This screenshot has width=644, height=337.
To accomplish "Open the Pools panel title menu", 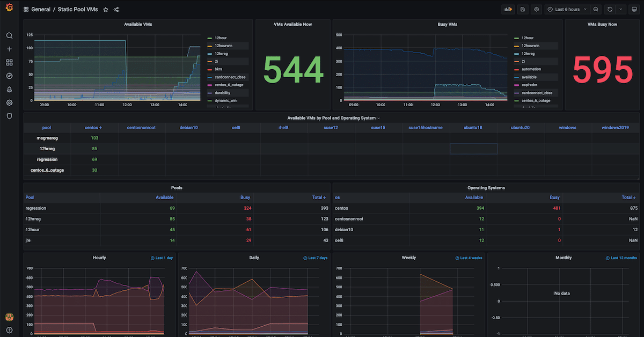I will pyautogui.click(x=177, y=188).
